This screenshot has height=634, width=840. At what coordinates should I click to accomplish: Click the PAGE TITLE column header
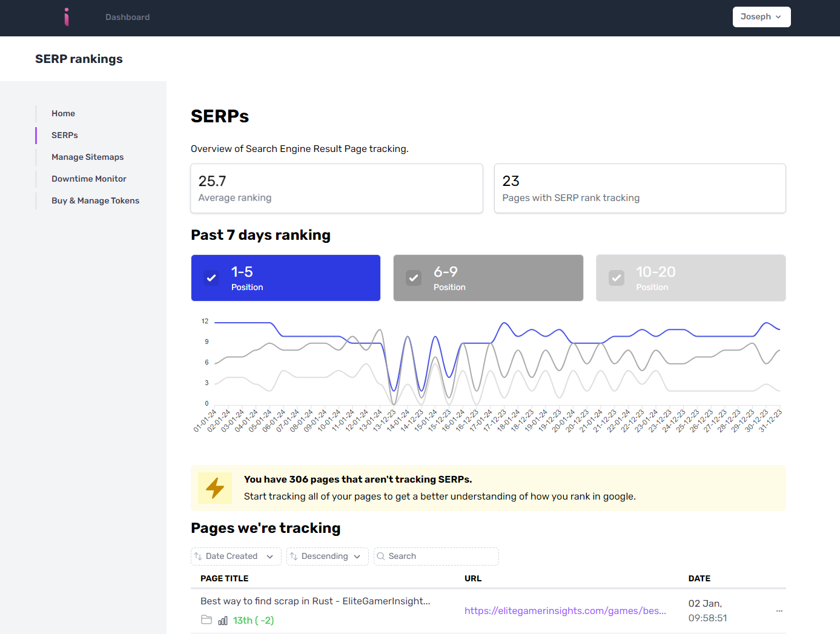pos(224,578)
